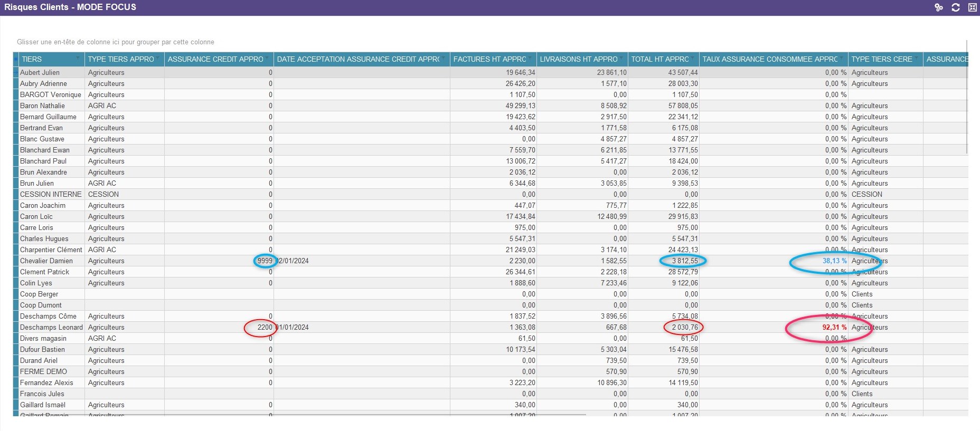Click the LIVRAISONS HT APPRO filter icon
This screenshot has width=980, height=431.
pyautogui.click(x=621, y=58)
